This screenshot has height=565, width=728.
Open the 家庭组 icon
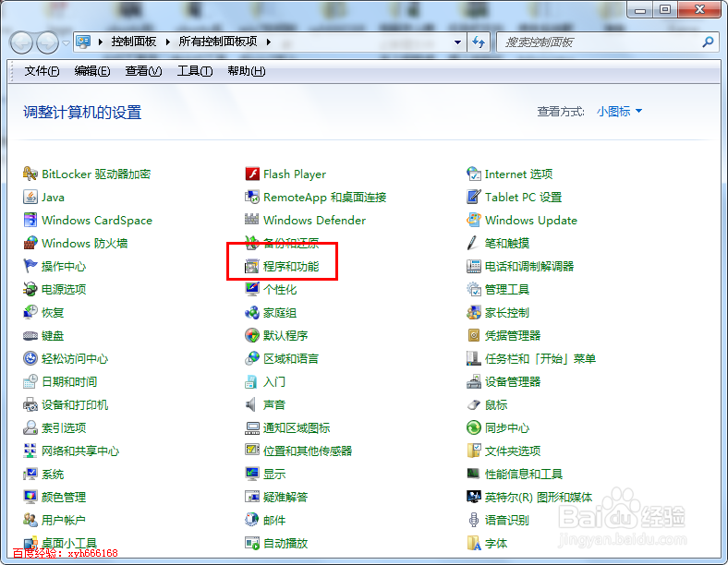click(251, 313)
